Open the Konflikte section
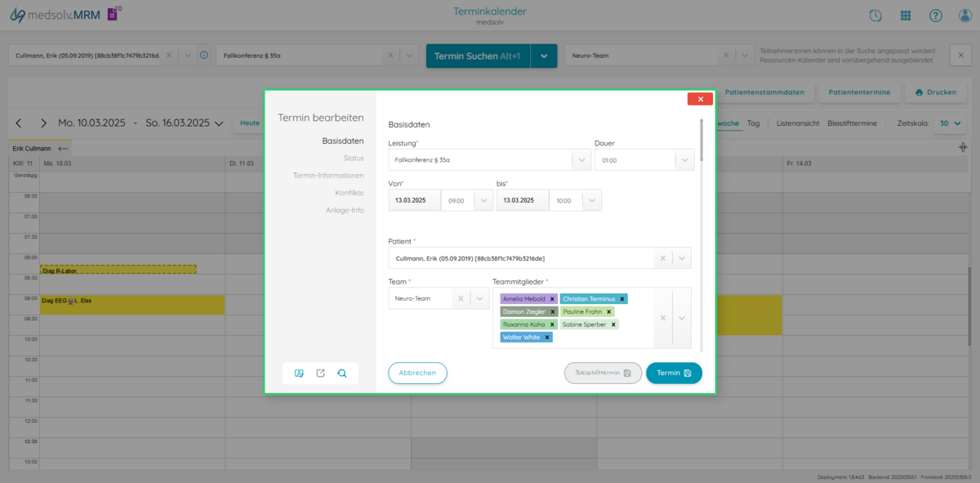 click(349, 193)
